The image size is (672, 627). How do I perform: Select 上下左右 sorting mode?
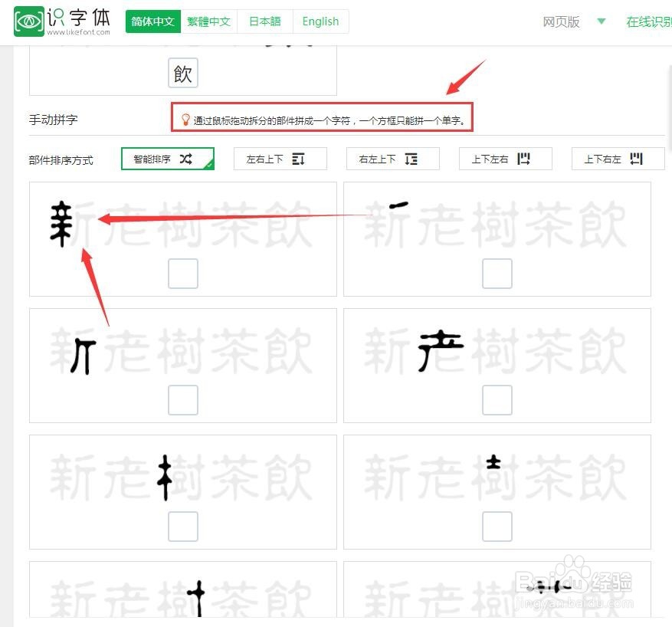506,159
